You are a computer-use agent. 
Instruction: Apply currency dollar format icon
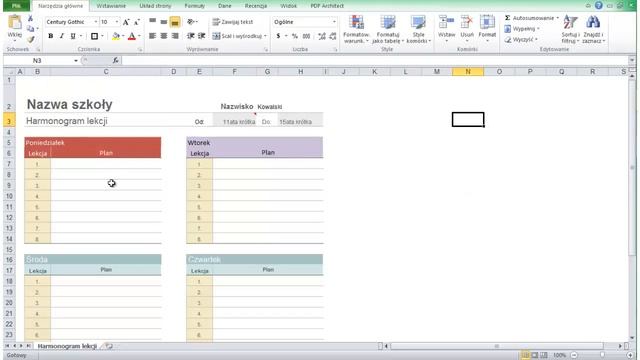tap(278, 36)
